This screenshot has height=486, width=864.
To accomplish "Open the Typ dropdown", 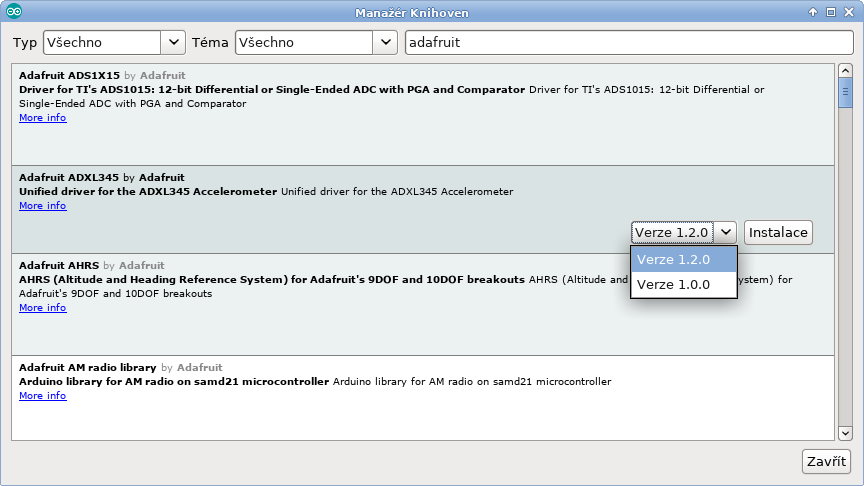I will coord(114,42).
